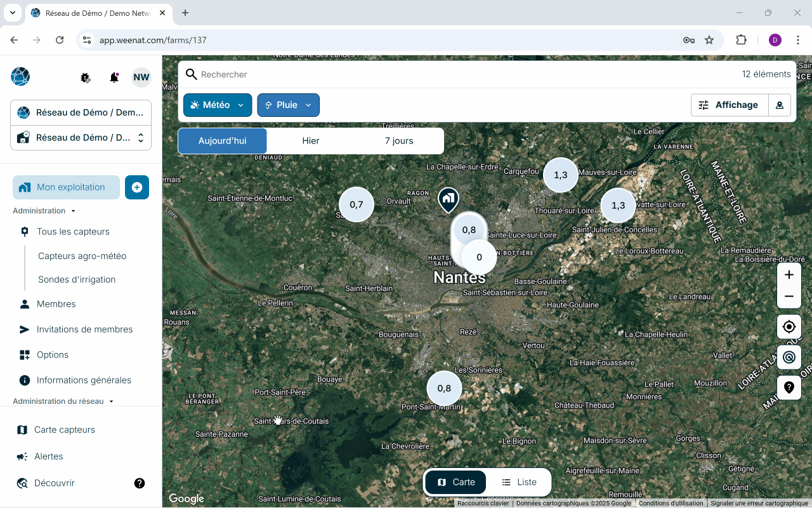Viewport: 812px width, 508px height.
Task: Open notifications bell
Action: pos(114,77)
